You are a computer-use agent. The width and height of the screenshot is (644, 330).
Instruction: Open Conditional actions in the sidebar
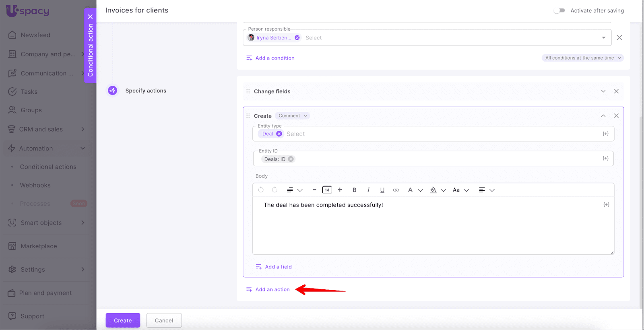click(x=48, y=167)
